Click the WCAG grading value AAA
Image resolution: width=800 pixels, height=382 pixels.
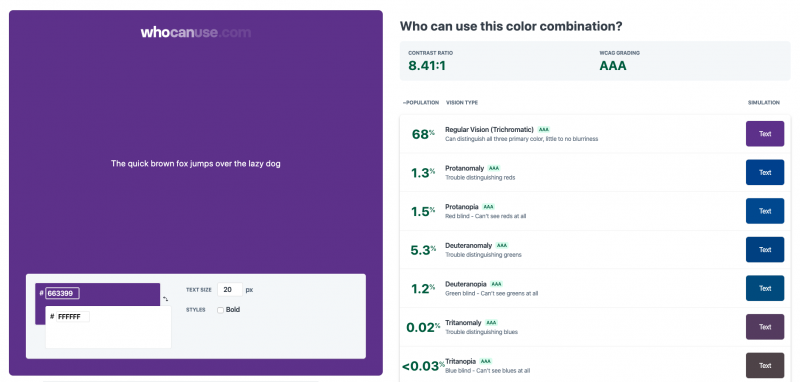pyautogui.click(x=613, y=66)
